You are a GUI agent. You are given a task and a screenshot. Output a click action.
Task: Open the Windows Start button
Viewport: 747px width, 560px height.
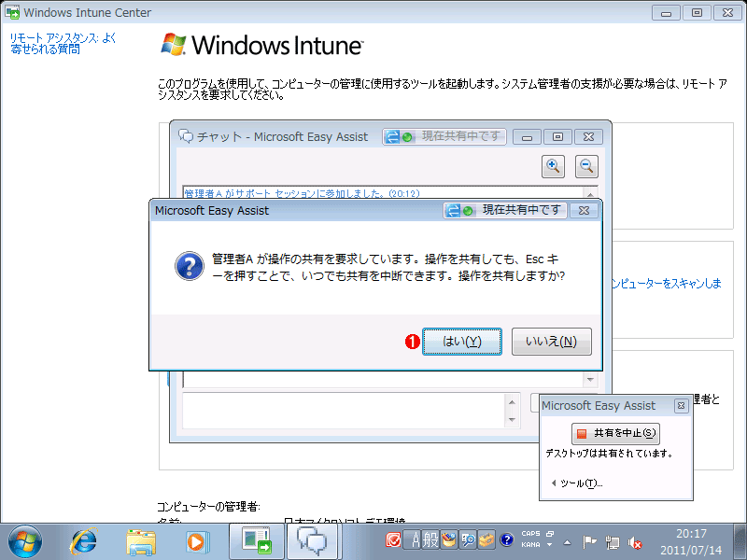click(x=25, y=542)
